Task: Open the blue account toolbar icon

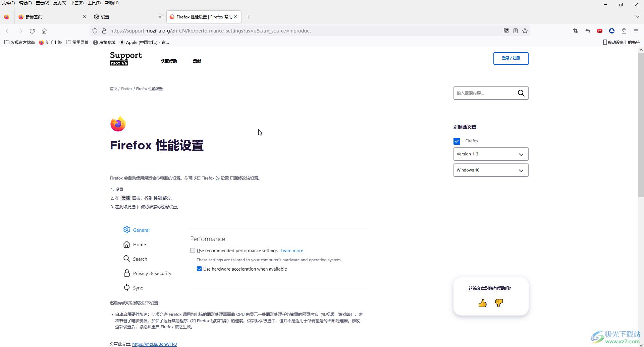Action: click(612, 31)
